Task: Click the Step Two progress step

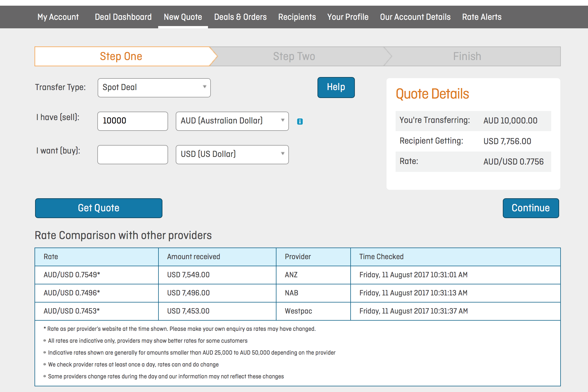Action: click(x=294, y=56)
